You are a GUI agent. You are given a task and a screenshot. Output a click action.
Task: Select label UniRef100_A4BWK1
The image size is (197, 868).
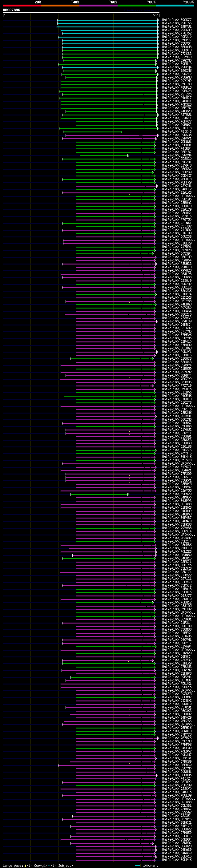coord(177,101)
